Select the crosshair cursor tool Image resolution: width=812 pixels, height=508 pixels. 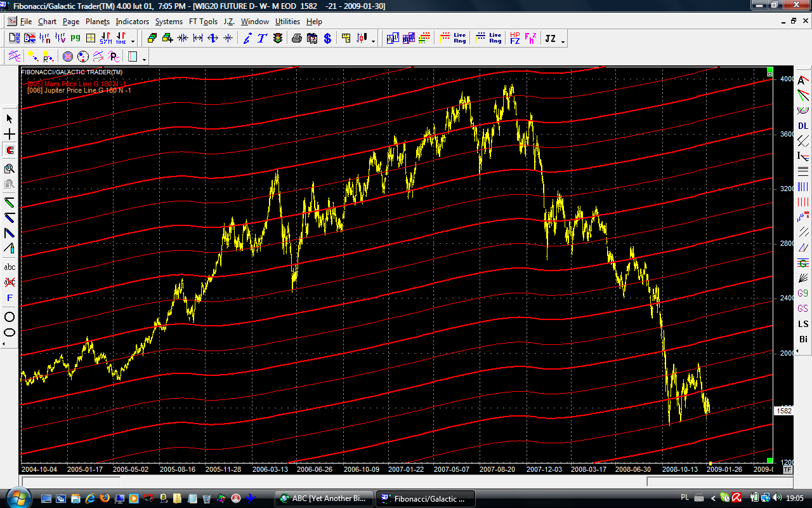click(10, 135)
